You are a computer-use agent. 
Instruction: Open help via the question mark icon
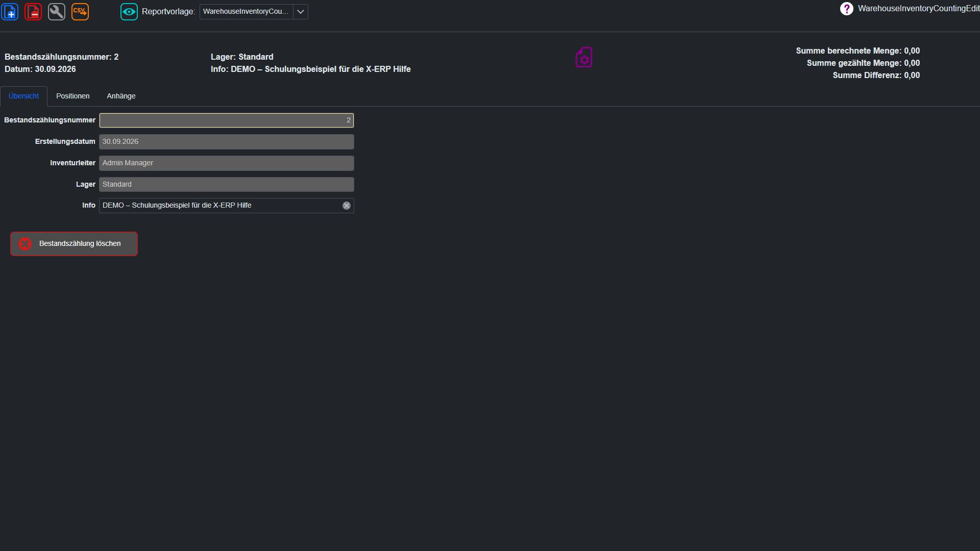coord(846,9)
